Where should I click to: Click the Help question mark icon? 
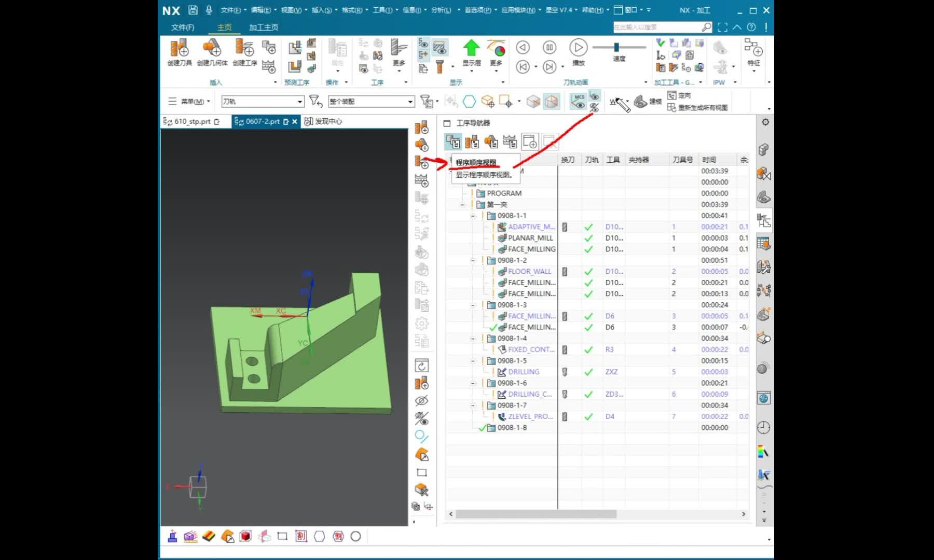[751, 27]
